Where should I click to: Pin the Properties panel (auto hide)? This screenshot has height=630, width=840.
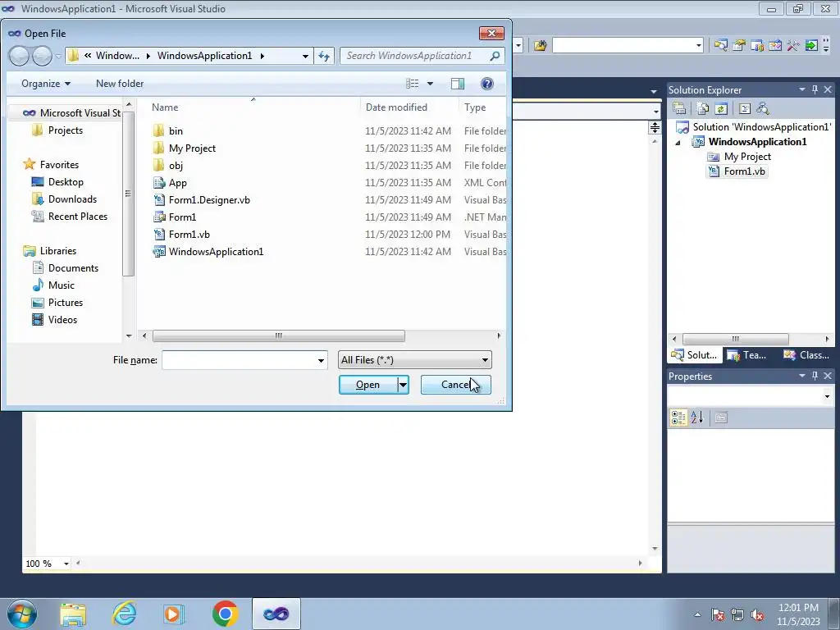[815, 376]
